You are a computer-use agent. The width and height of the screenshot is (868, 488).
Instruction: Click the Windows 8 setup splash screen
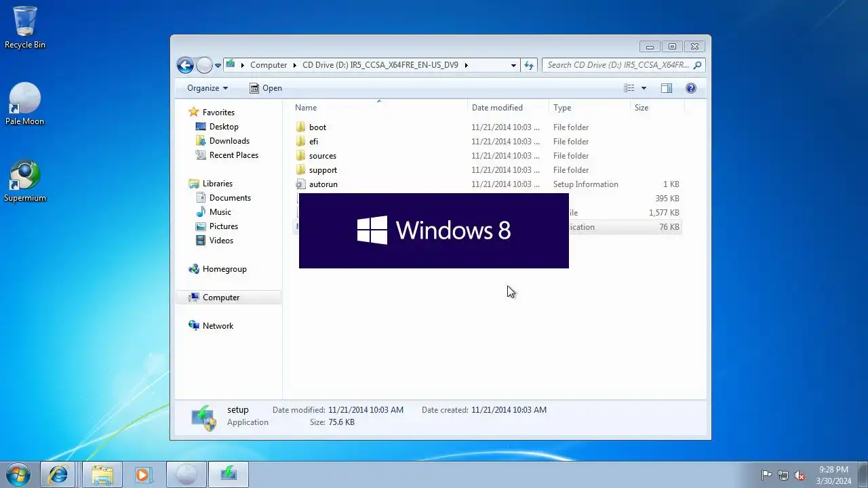coord(434,230)
